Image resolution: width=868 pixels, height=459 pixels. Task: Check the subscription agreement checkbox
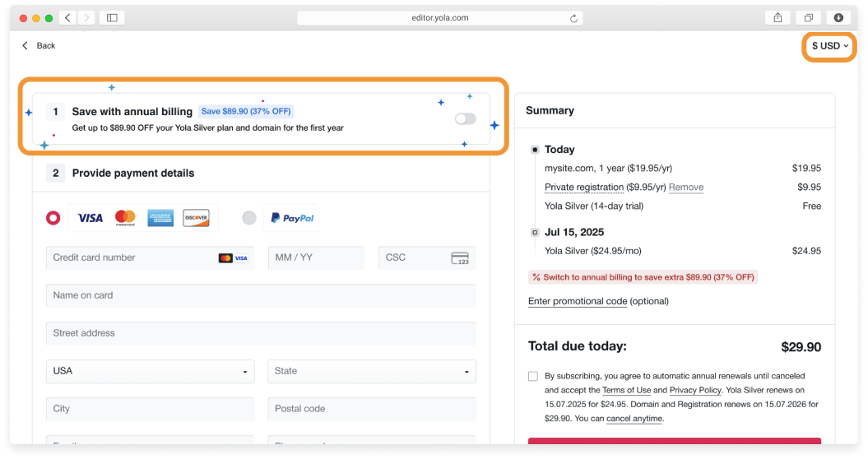click(x=533, y=376)
